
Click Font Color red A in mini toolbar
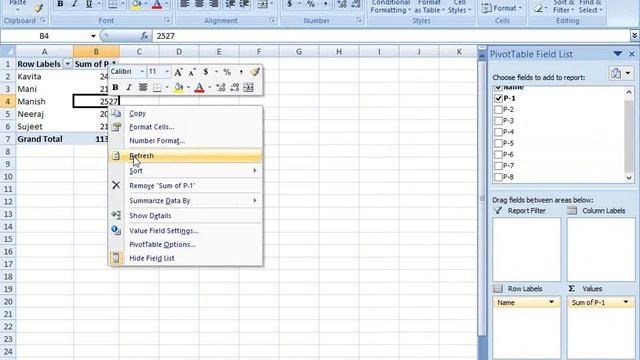point(199,87)
